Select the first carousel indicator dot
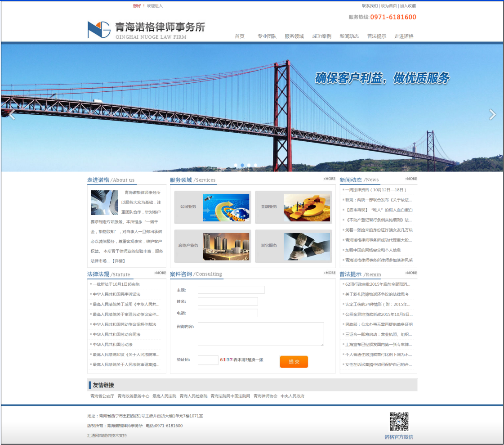Image resolution: width=504 pixels, height=445 pixels. 236,165
